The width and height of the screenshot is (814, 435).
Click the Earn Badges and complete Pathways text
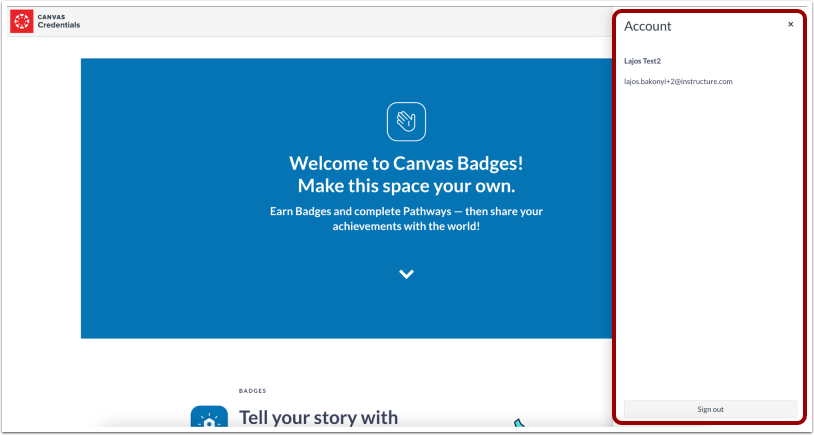(x=406, y=211)
